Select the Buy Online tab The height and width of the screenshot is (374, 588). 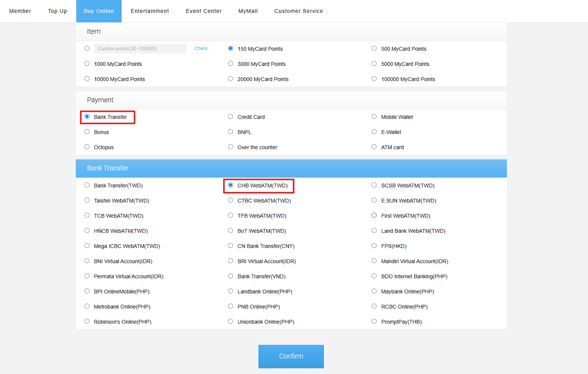(99, 11)
